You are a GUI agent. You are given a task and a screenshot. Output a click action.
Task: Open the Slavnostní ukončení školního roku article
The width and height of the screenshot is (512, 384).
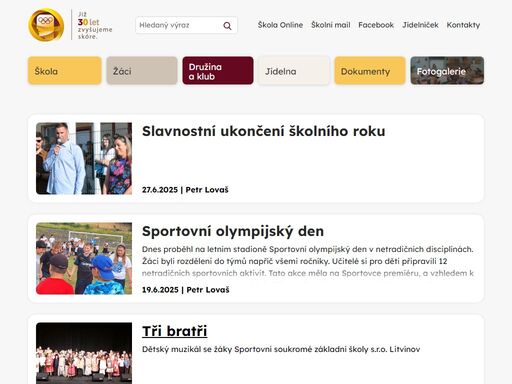(x=264, y=131)
